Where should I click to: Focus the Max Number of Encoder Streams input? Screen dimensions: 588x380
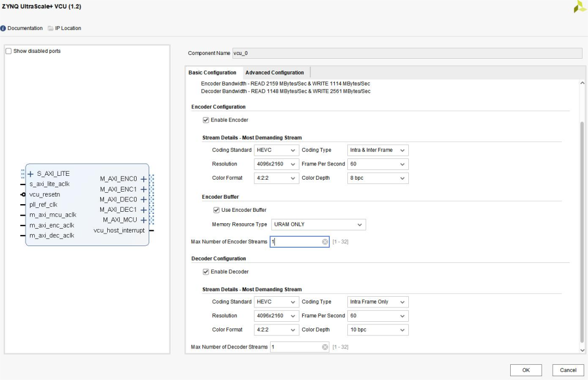(299, 242)
